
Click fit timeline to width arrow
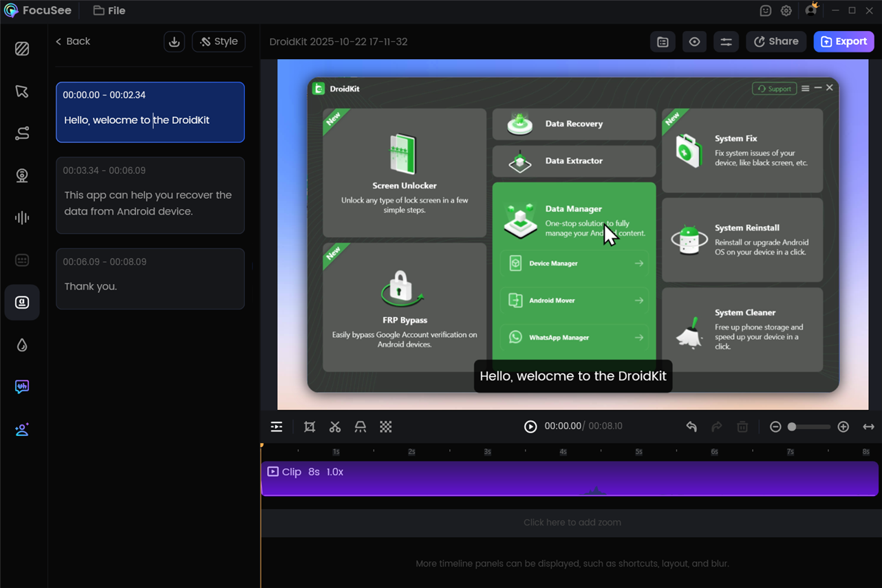pos(868,427)
